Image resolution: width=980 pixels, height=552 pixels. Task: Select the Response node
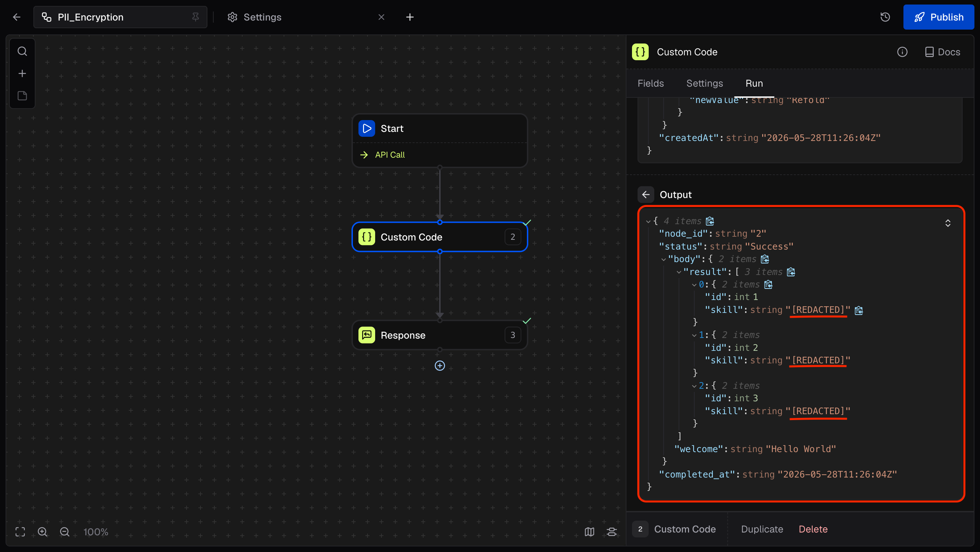click(x=440, y=335)
